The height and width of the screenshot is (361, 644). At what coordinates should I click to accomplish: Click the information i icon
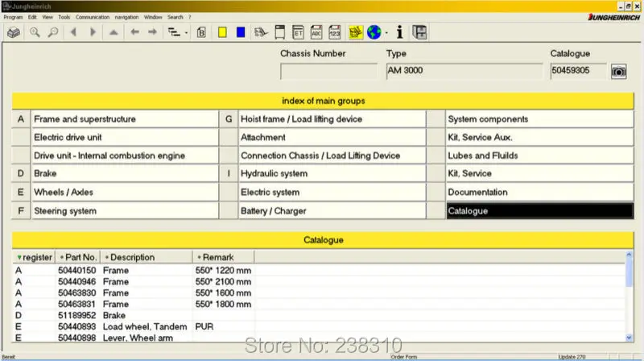399,32
